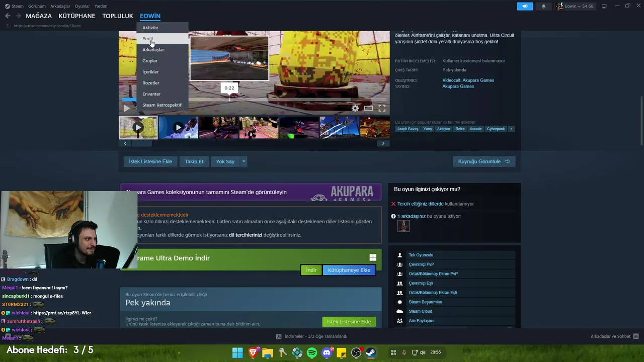Select the Araçlı Savaş tag
Screen dimensions: 644x362
(x=408, y=129)
